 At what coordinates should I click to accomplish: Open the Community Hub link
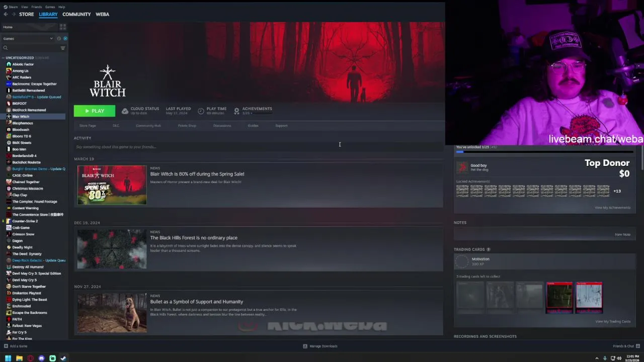click(148, 126)
